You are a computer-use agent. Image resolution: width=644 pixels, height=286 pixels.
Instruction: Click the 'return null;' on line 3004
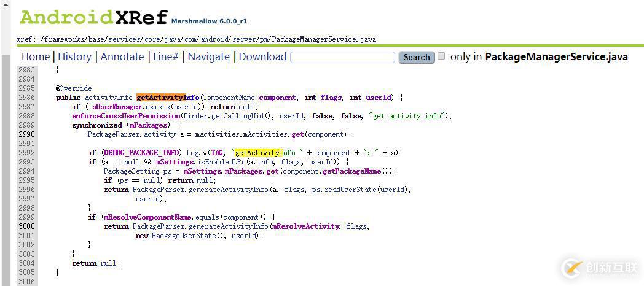point(96,263)
